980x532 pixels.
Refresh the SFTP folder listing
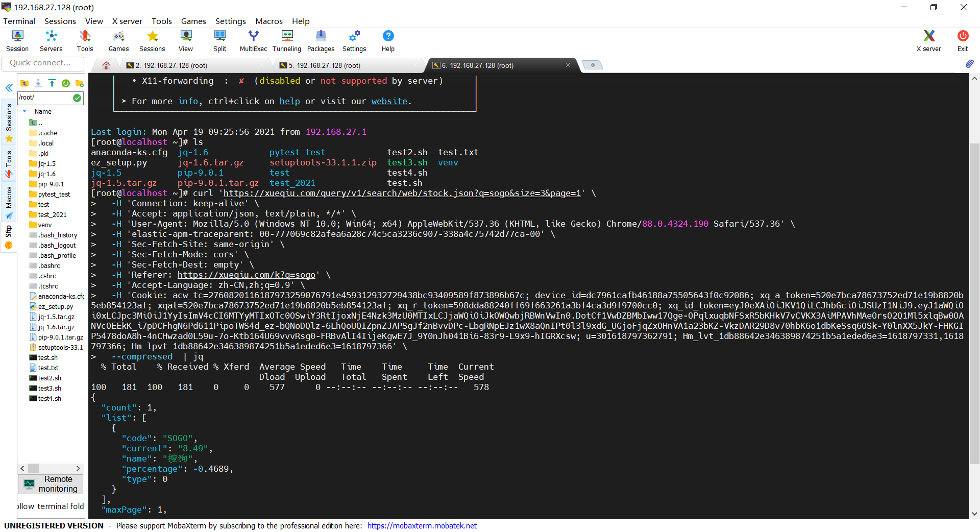tap(66, 83)
